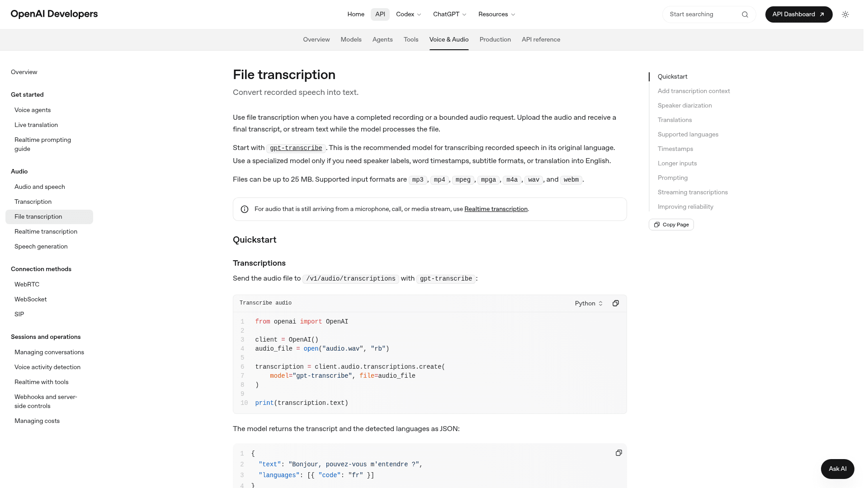Jump to Translations in page outline
Image resolution: width=868 pixels, height=488 pixels.
click(675, 120)
